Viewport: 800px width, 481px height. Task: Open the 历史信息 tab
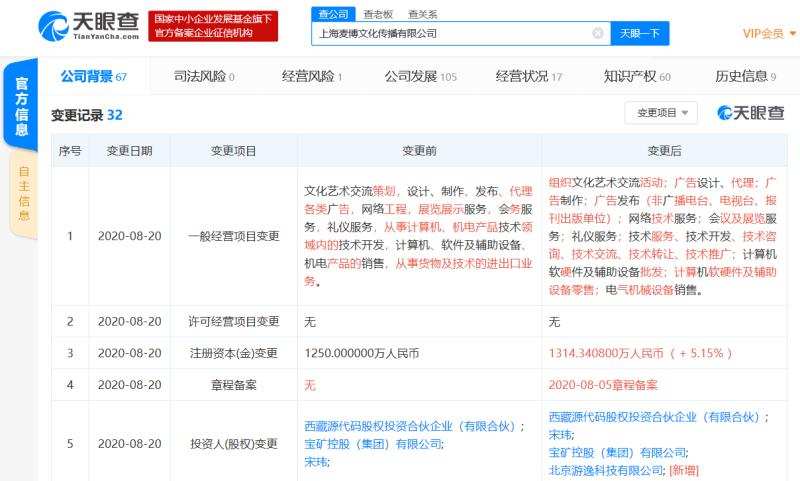[745, 76]
